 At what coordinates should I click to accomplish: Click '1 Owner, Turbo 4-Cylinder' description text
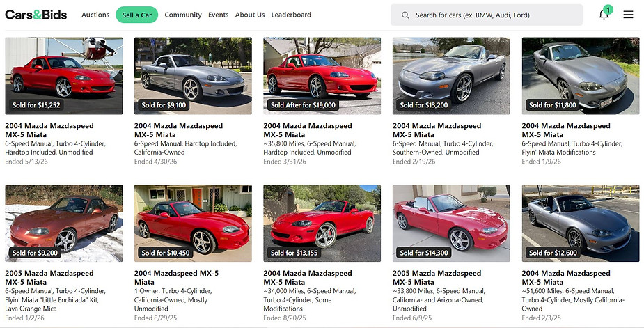pos(173,291)
